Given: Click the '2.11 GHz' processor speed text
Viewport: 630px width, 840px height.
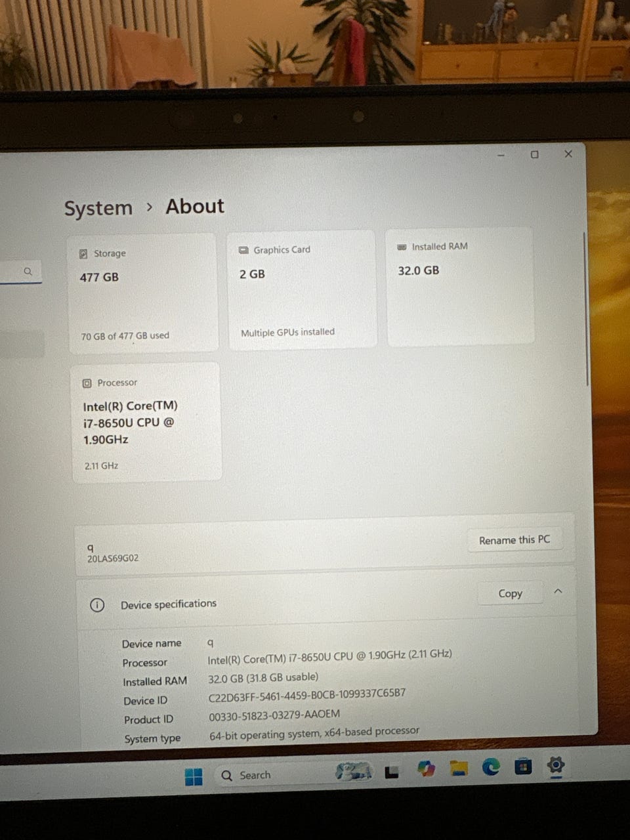Looking at the screenshot, I should [x=101, y=466].
